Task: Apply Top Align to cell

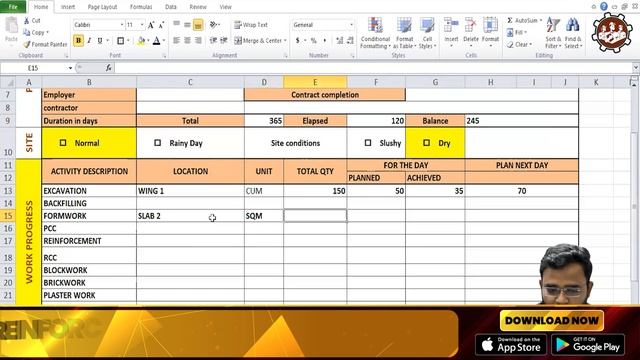Action: click(x=176, y=25)
